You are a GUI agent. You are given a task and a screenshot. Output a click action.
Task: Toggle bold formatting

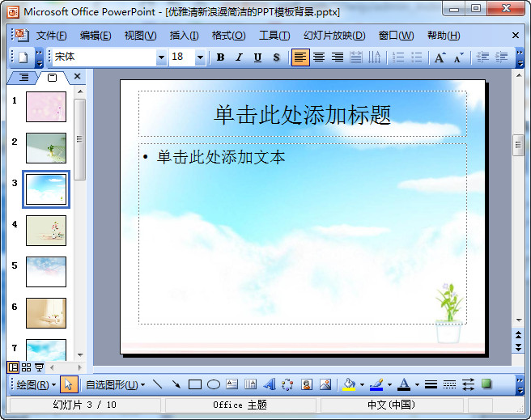(220, 57)
